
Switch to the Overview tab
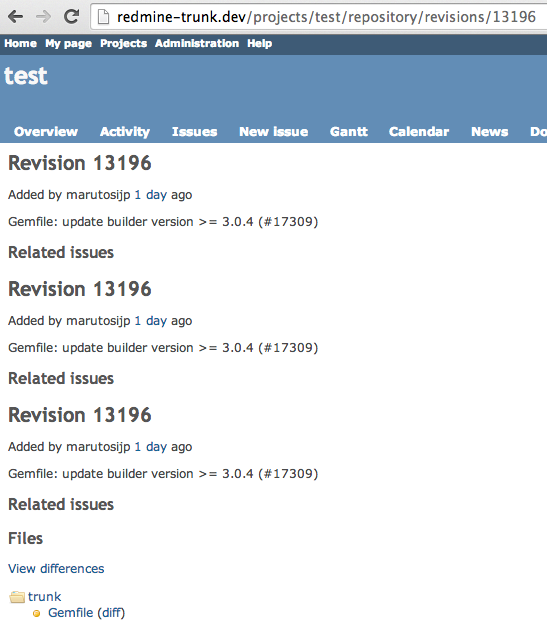point(46,131)
